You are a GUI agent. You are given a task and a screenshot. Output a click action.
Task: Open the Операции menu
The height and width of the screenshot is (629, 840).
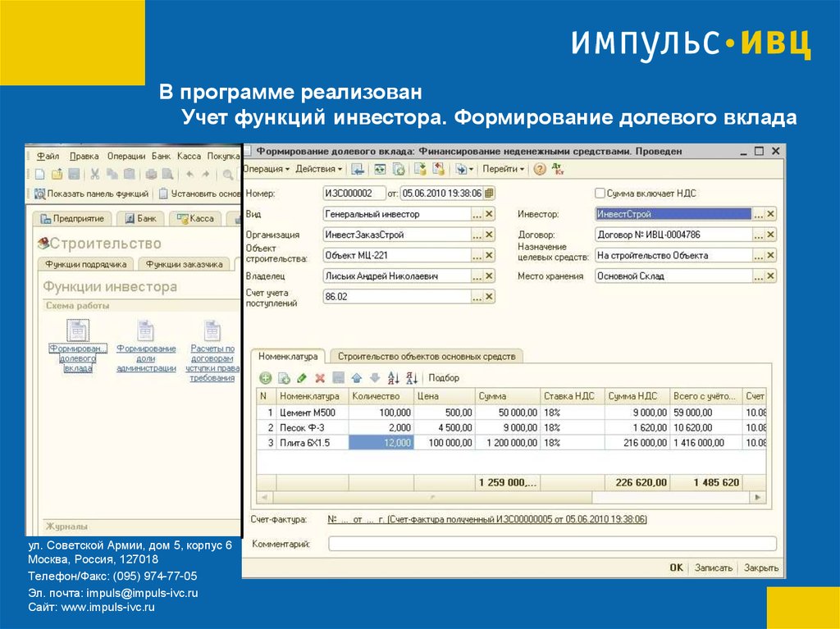click(126, 156)
